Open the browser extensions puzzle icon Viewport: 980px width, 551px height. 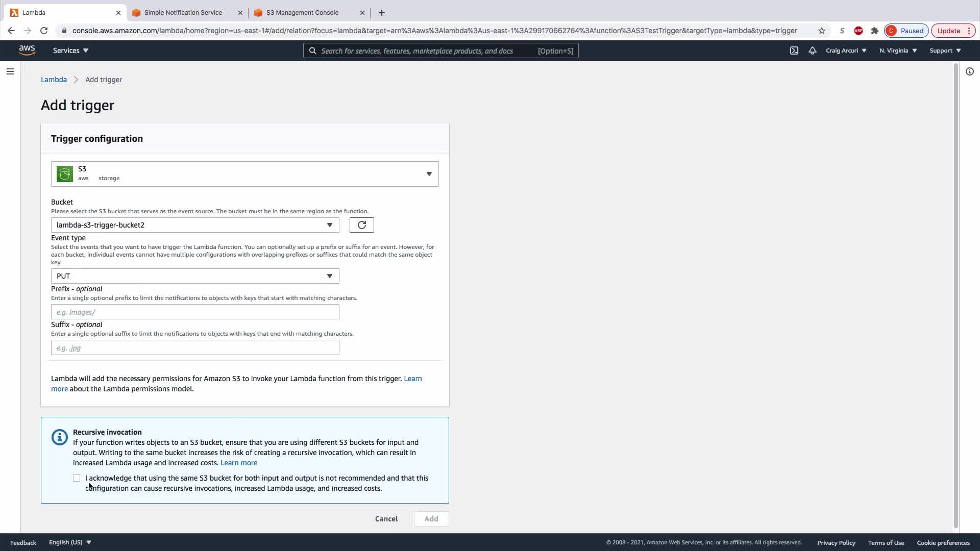874,31
